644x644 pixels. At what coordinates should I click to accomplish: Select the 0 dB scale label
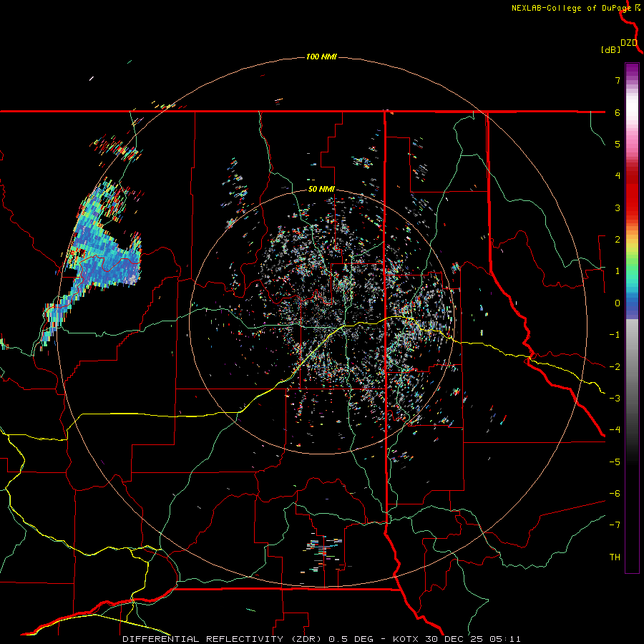(618, 303)
